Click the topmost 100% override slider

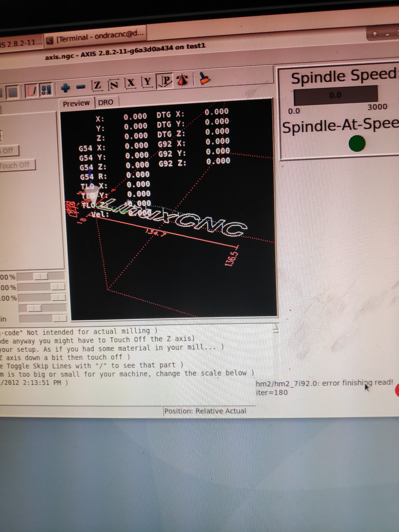pyautogui.click(x=41, y=277)
